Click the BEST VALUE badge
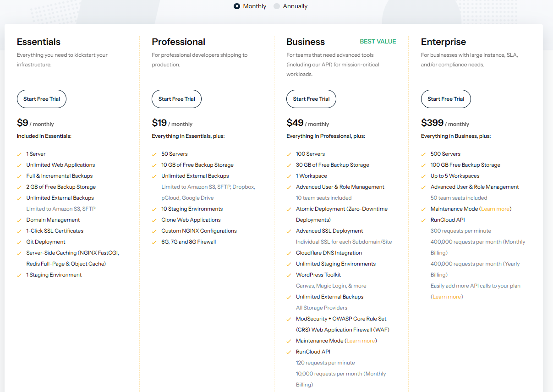The width and height of the screenshot is (553, 392). pyautogui.click(x=378, y=41)
